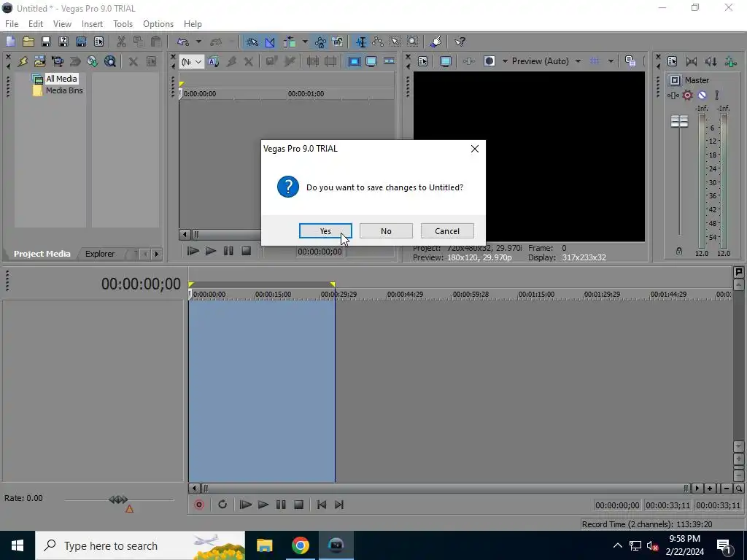Click Yes to save changes
The width and height of the screenshot is (747, 560).
click(x=325, y=231)
